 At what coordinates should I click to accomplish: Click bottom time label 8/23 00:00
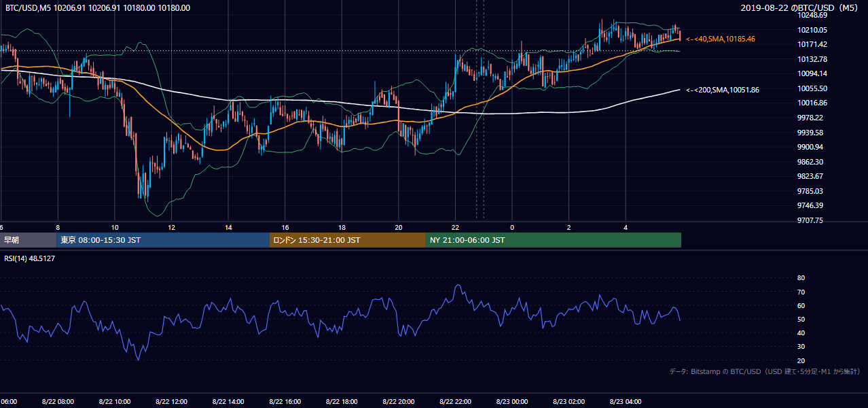point(512,402)
